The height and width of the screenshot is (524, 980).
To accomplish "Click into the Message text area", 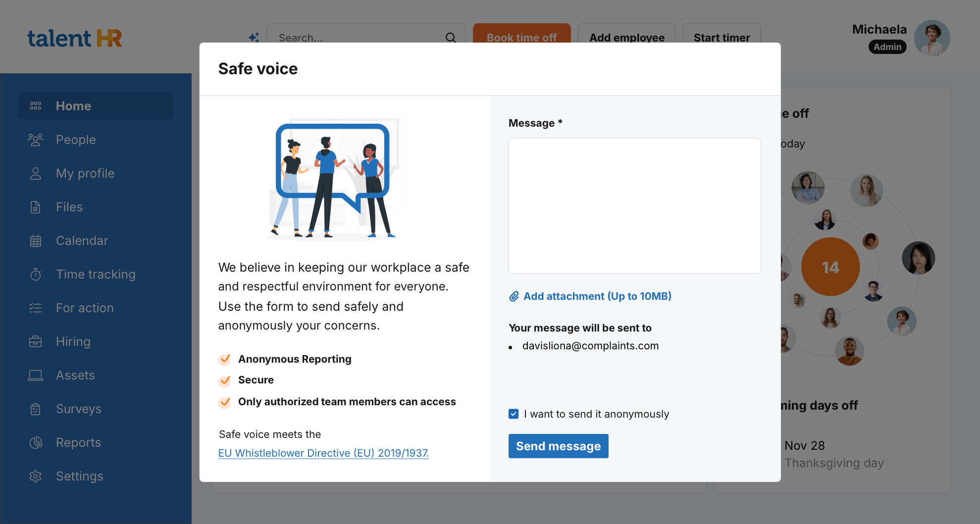I will (634, 205).
